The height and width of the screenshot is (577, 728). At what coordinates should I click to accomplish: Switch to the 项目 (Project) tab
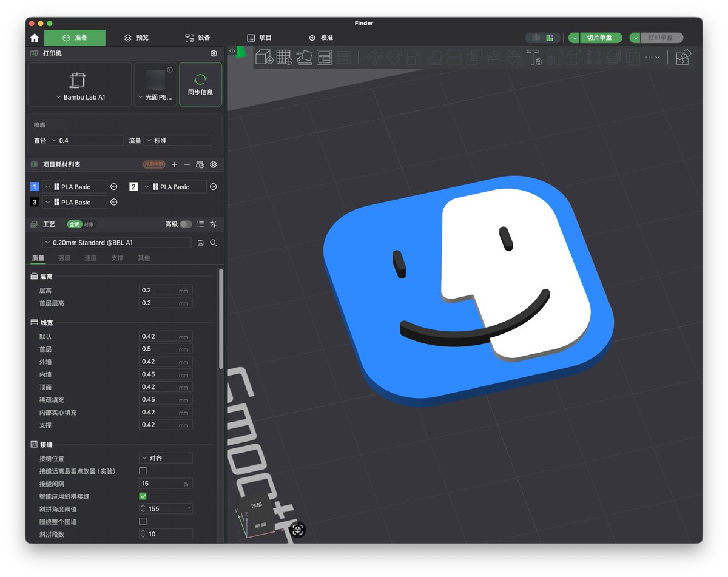pyautogui.click(x=260, y=38)
